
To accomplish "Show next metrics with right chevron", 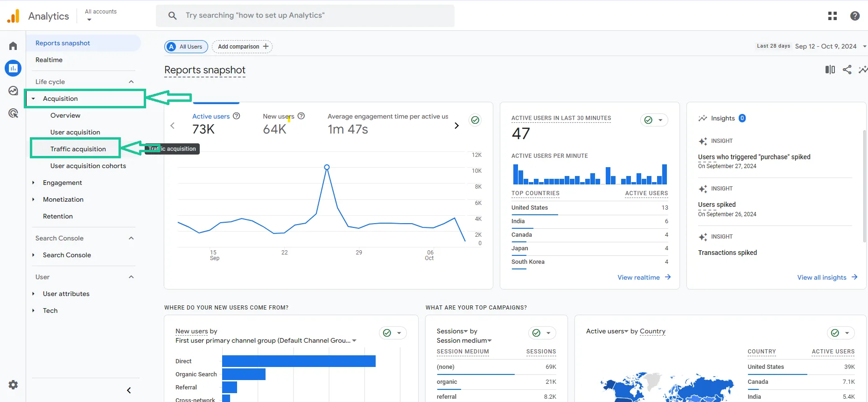I will coord(456,126).
